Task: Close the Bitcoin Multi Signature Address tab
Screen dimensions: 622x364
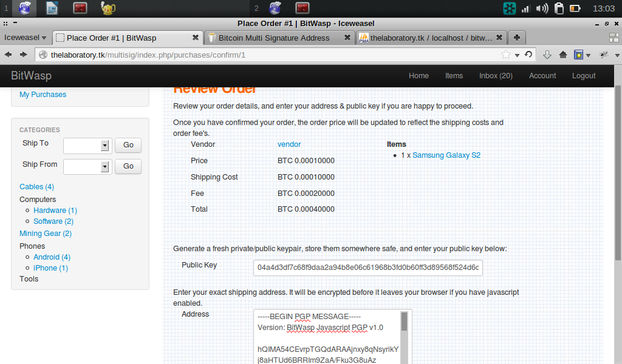Action: point(347,38)
